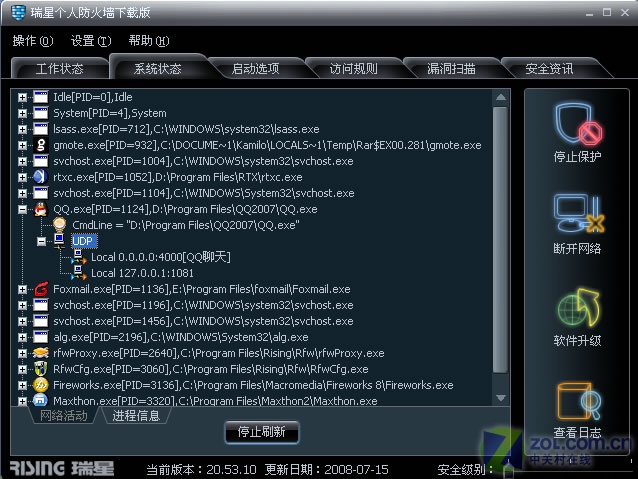Screen dimensions: 638x479
Task: Click the 停止刷新 button
Action: pos(262,432)
